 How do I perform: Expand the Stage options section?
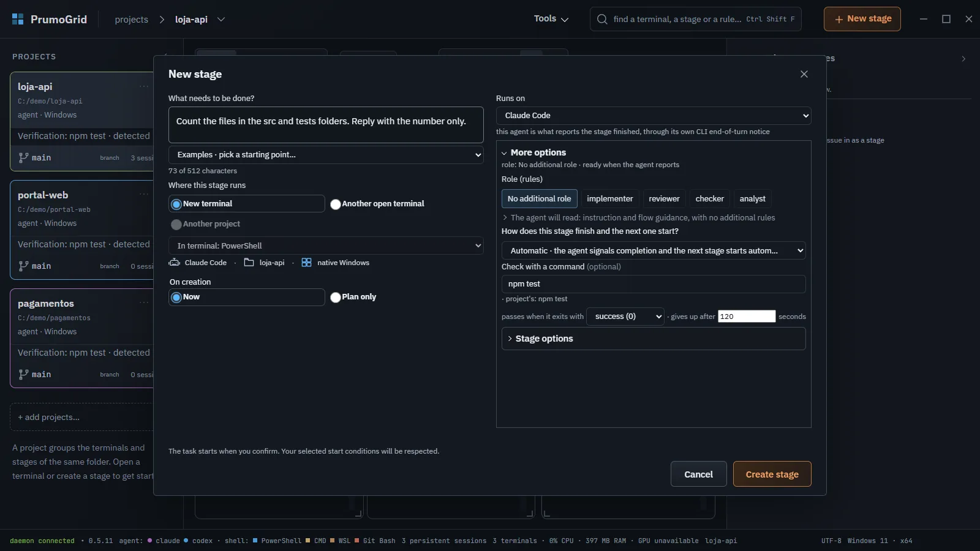point(654,339)
